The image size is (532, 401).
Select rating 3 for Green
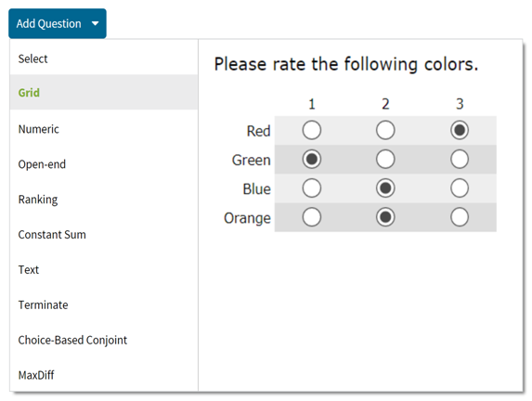460,159
